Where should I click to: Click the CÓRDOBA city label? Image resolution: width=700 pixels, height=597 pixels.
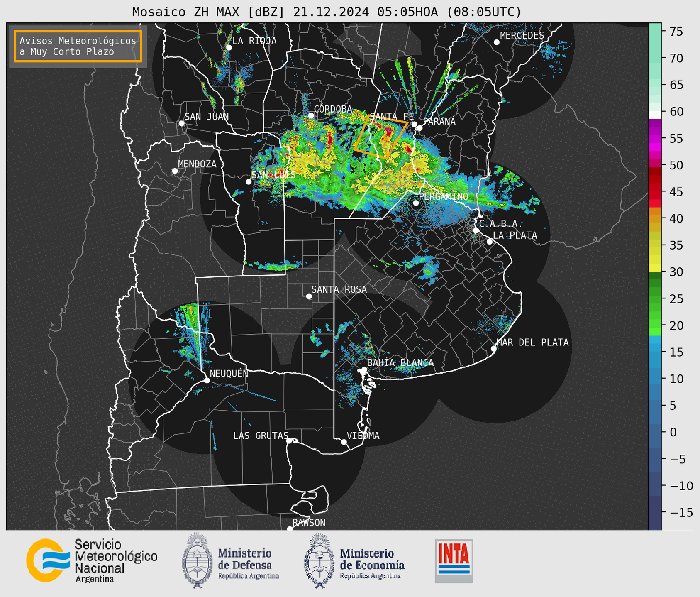333,109
